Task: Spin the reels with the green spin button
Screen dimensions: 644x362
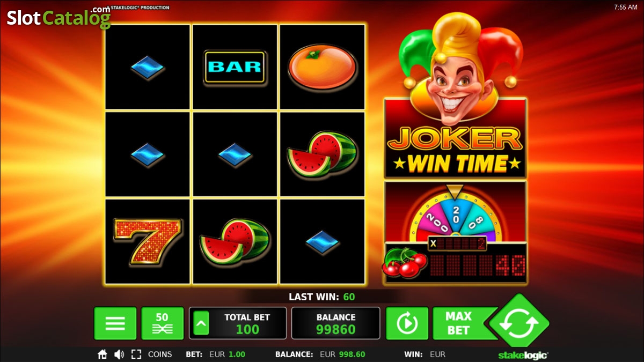Action: pyautogui.click(x=519, y=323)
